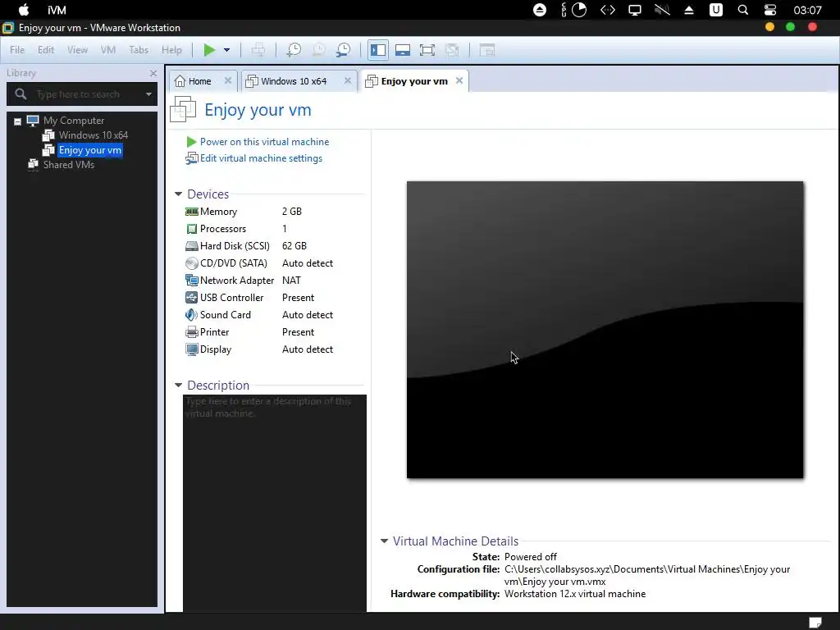Close the Home tab
Image resolution: width=840 pixels, height=630 pixels.
[x=228, y=80]
